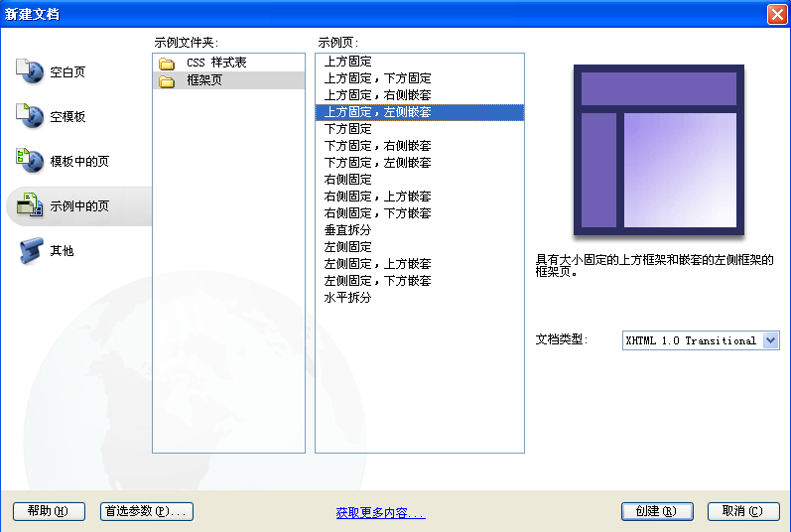Choose 上方固定 sample page
The width and height of the screenshot is (791, 532).
pos(348,62)
